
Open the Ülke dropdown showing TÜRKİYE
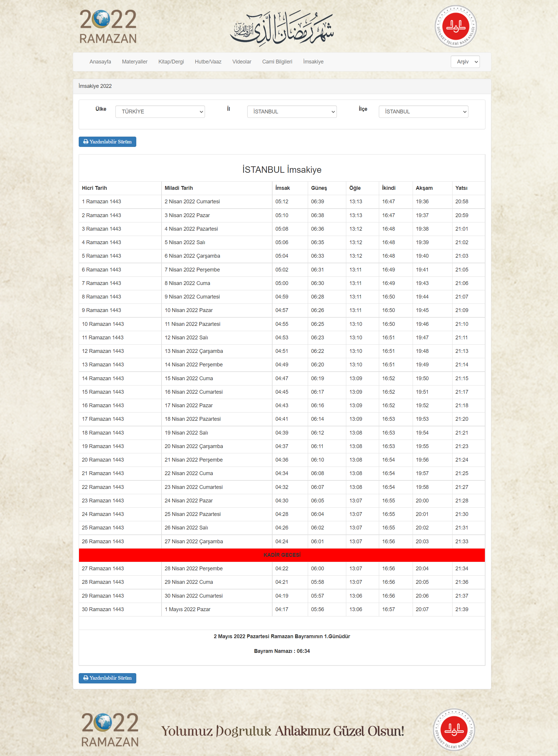point(160,112)
